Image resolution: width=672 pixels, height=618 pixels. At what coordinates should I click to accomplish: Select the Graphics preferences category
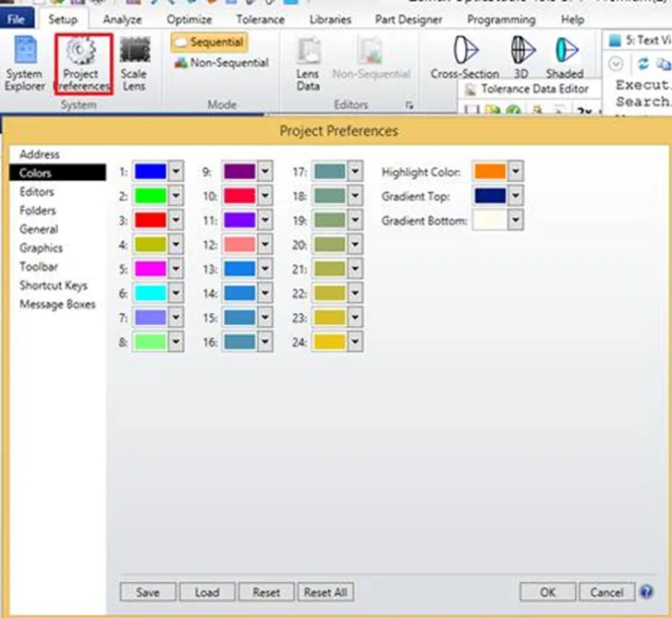click(42, 248)
